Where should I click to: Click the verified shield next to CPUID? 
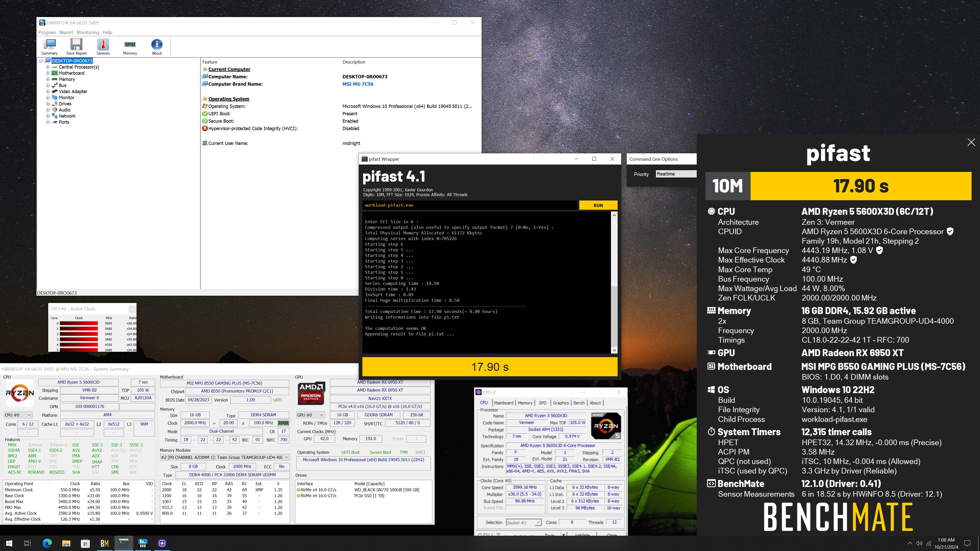coord(950,231)
